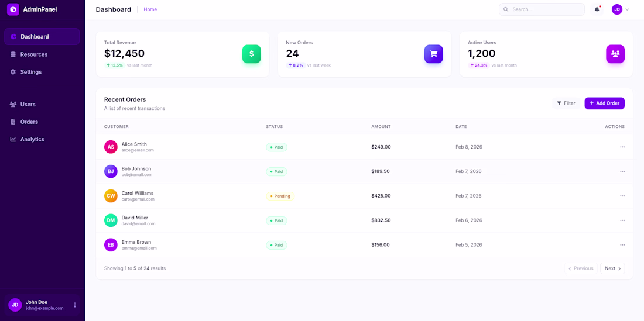Open actions menu for Alice Smith's row
Viewport: 644px width, 321px height.
622,147
